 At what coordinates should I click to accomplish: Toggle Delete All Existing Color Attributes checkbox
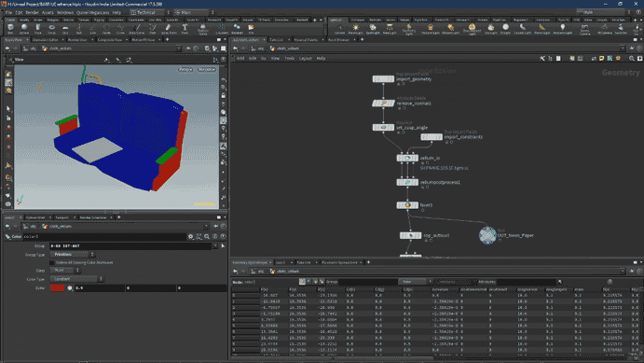point(52,262)
